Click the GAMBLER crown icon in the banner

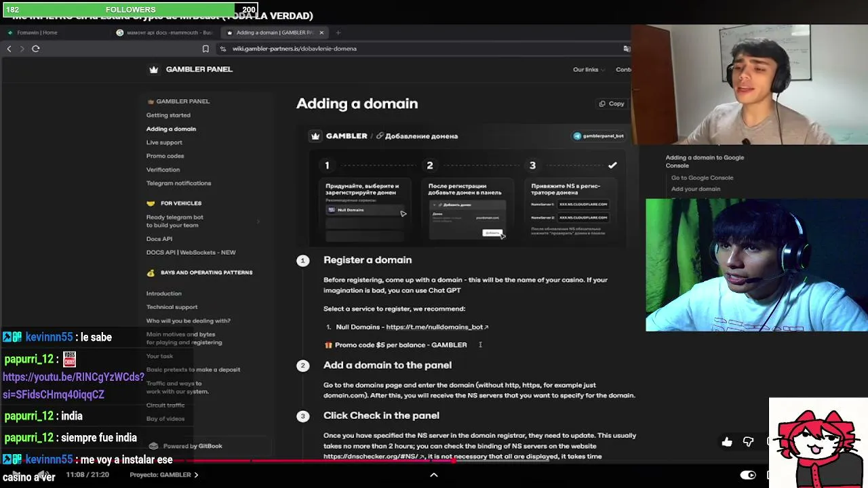pyautogui.click(x=315, y=136)
